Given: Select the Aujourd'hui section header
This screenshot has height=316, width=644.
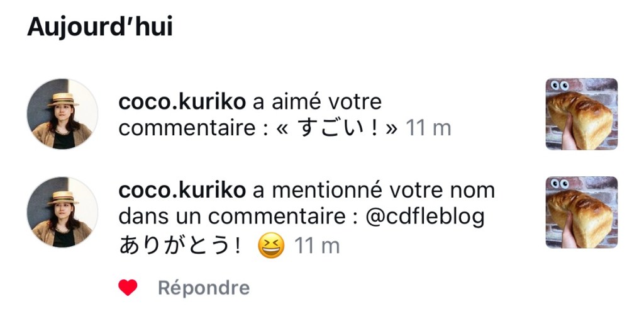Looking at the screenshot, I should tap(99, 27).
